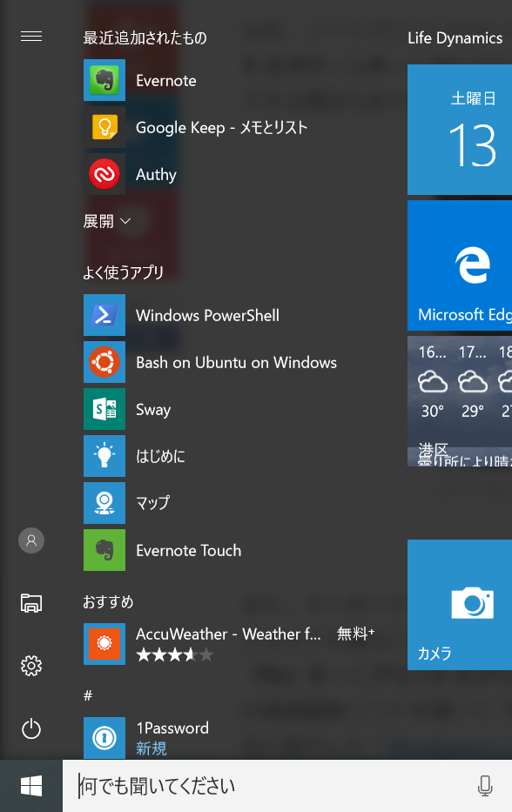Click the はじめに lightbulb icon
Image resolution: width=512 pixels, height=812 pixels.
coord(104,456)
